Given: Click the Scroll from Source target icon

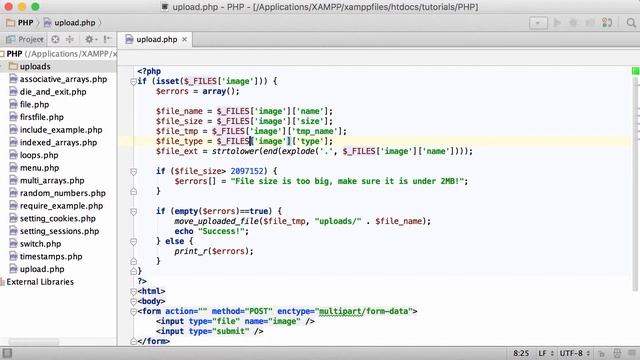Looking at the screenshot, I should tap(55, 39).
